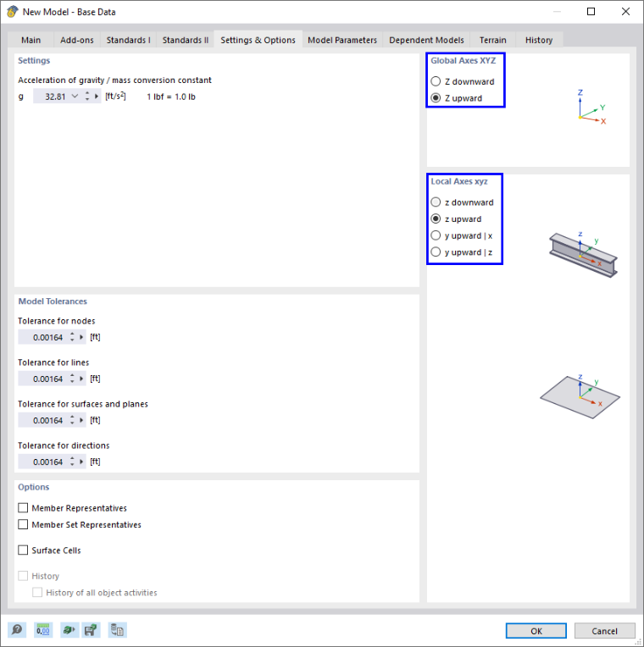Open the Terrain tab
The image size is (644, 647).
coord(493,40)
